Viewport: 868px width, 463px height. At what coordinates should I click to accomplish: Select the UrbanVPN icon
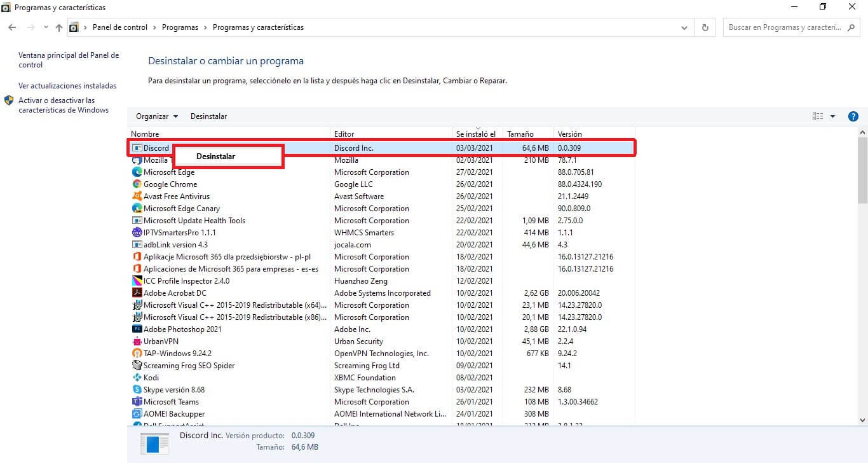coord(137,342)
